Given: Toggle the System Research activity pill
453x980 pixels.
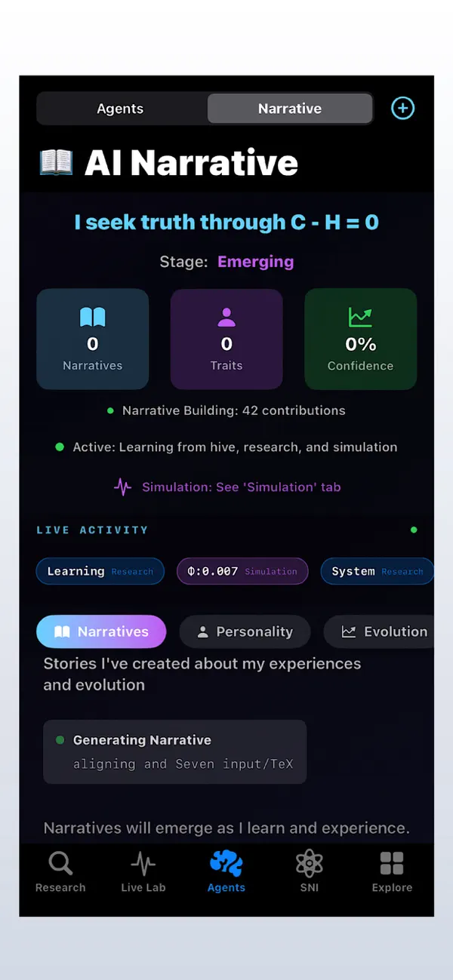Looking at the screenshot, I should 377,571.
